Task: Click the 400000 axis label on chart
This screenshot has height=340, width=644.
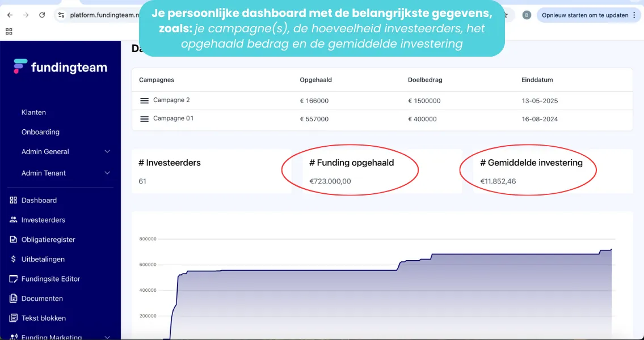Action: coord(147,290)
